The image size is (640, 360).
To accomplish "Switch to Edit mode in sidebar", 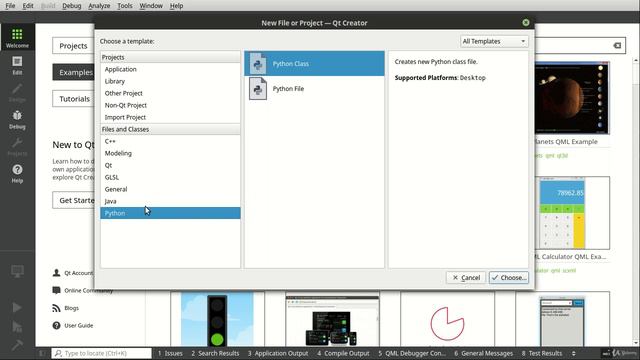I will click(17, 65).
